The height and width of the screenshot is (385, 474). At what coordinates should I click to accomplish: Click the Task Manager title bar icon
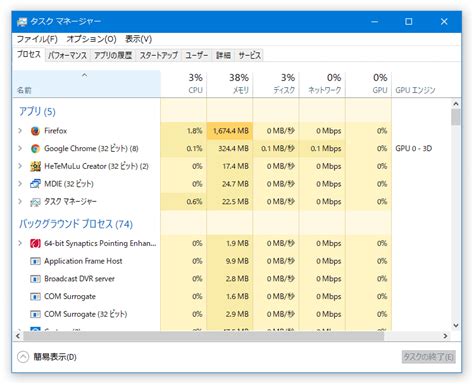(x=22, y=22)
